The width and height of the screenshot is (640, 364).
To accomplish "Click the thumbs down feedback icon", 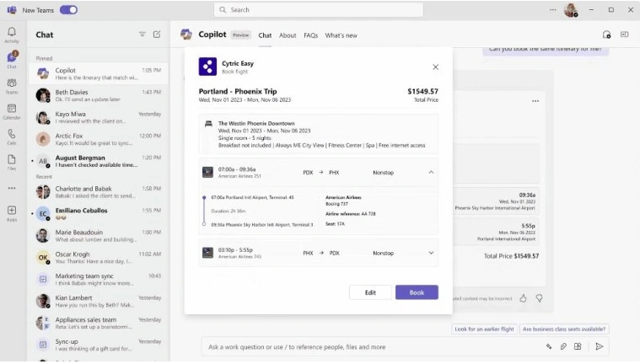I will [539, 299].
